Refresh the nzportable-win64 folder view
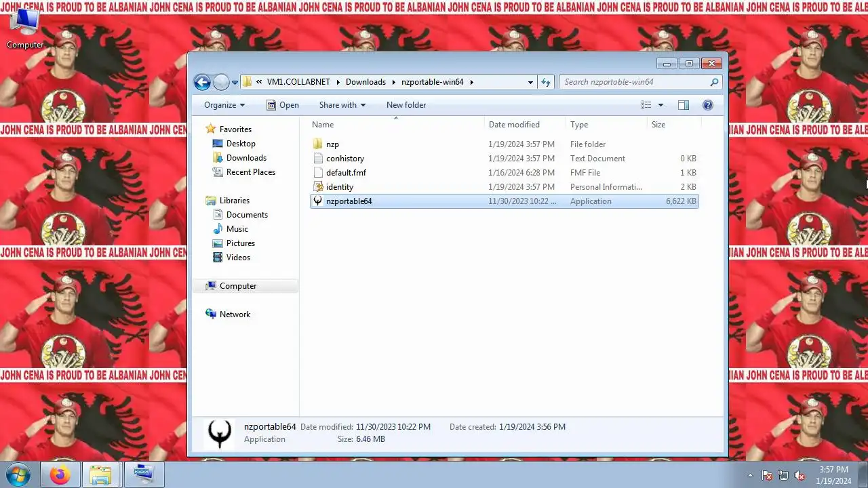The height and width of the screenshot is (488, 868). [546, 82]
